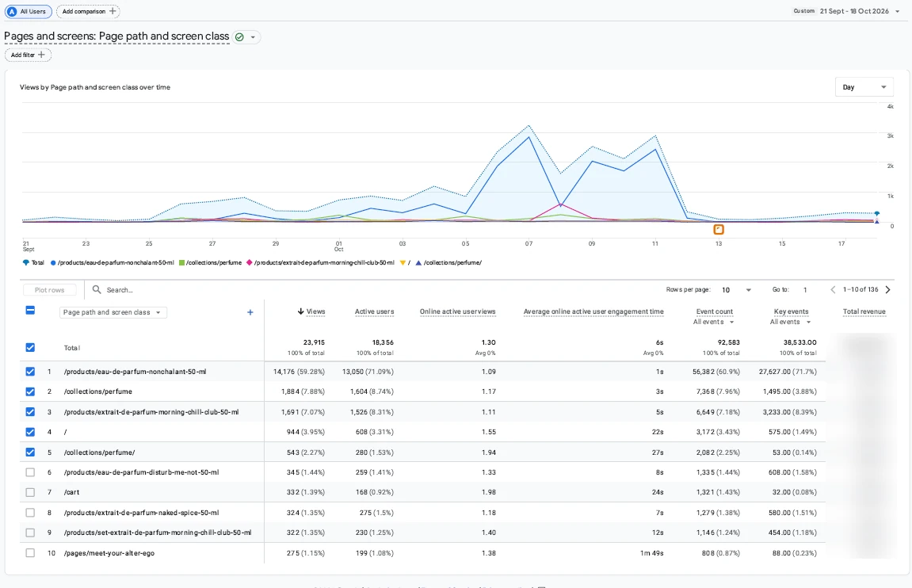Uncheck the Total row checkbox
912x588 pixels.
point(30,348)
